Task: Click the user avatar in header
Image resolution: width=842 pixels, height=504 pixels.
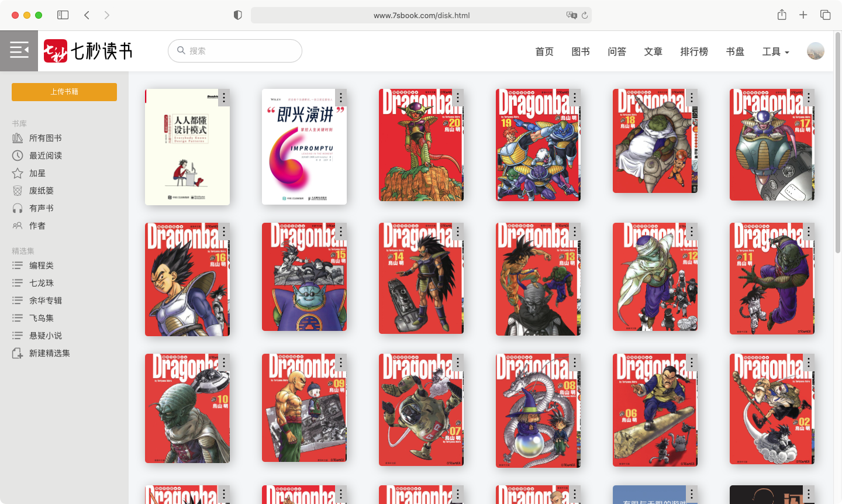Action: pyautogui.click(x=815, y=51)
